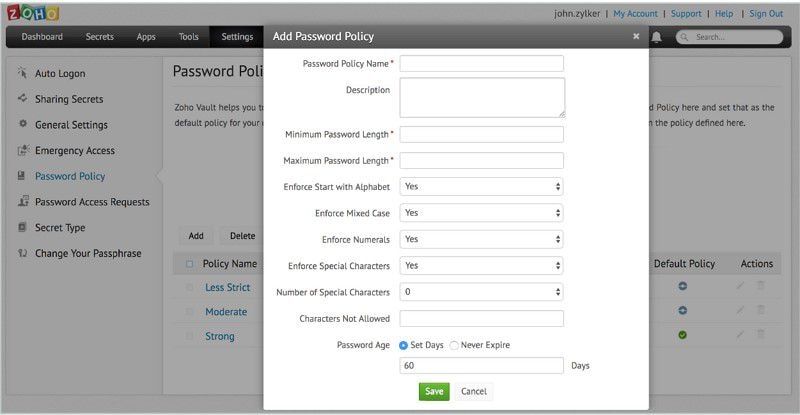Close the Add Password Policy dialog

pos(636,36)
